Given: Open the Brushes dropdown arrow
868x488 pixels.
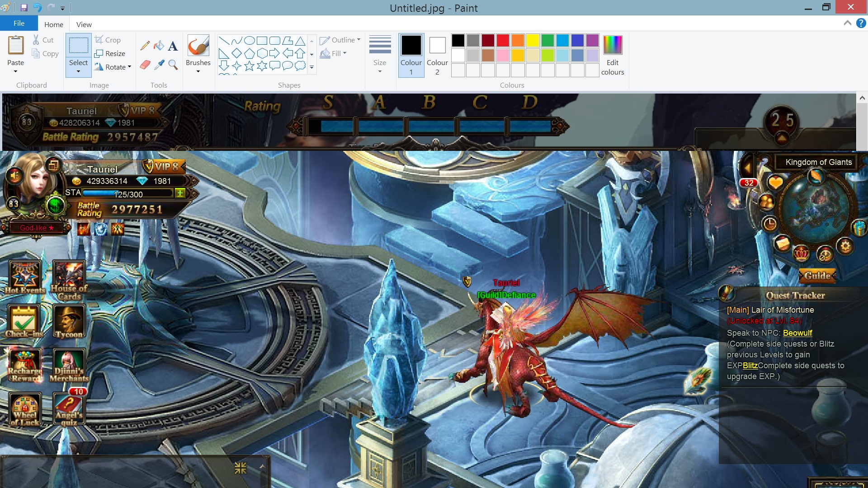Looking at the screenshot, I should (x=198, y=71).
